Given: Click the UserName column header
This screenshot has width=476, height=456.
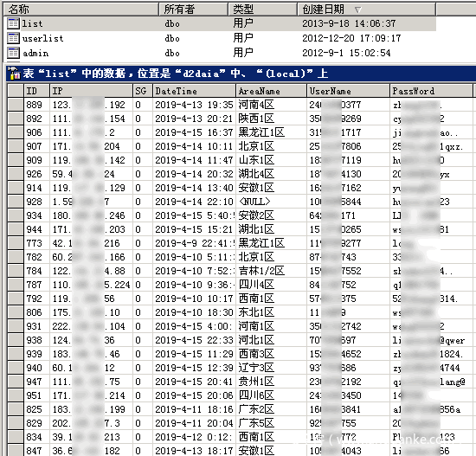Looking at the screenshot, I should pyautogui.click(x=348, y=91).
